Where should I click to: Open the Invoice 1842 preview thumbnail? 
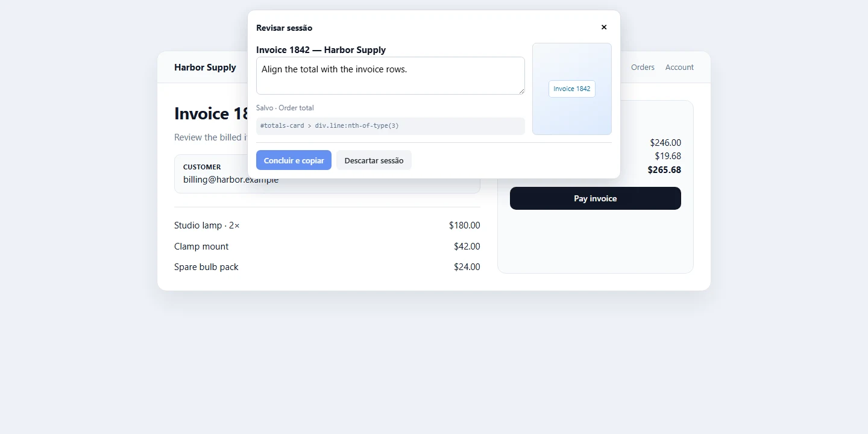572,89
